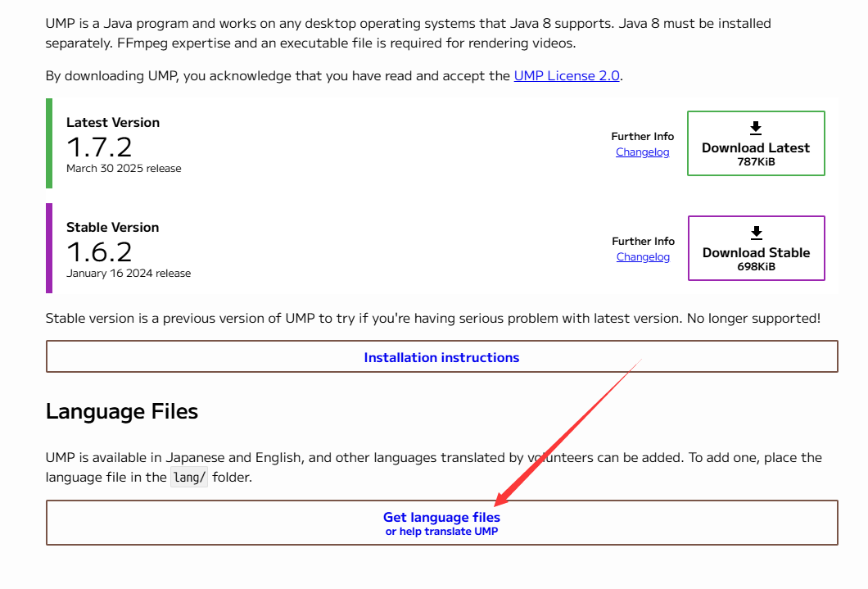Screen dimensions: 868x589
Task: Click the January 16 2024 release date
Action: 129,274
